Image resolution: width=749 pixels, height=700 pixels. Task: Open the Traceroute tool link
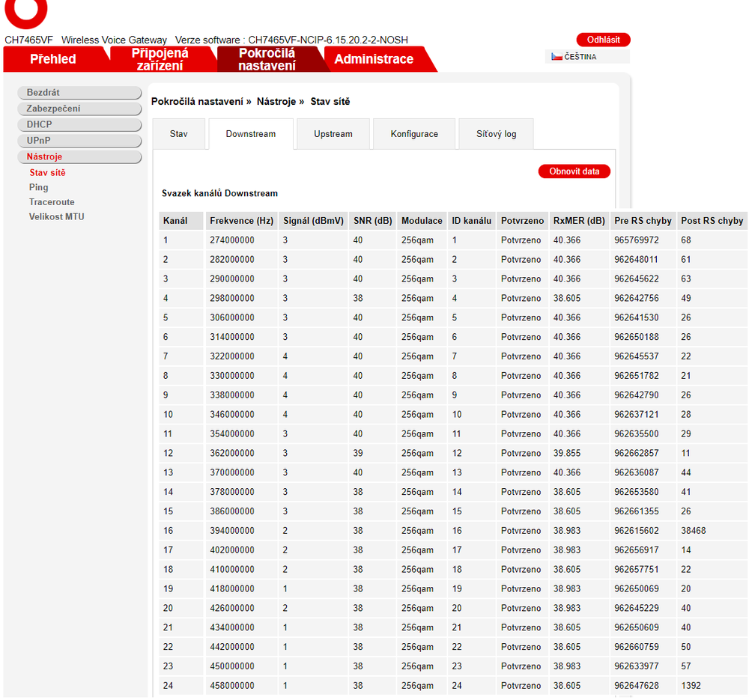52,202
